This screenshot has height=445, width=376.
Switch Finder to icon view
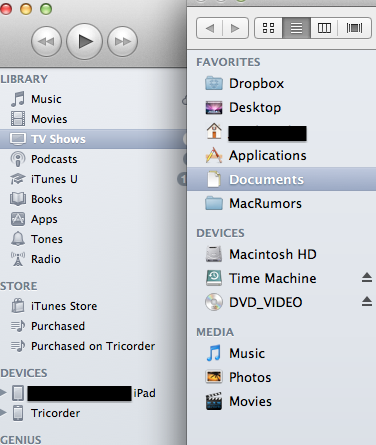coord(269,28)
